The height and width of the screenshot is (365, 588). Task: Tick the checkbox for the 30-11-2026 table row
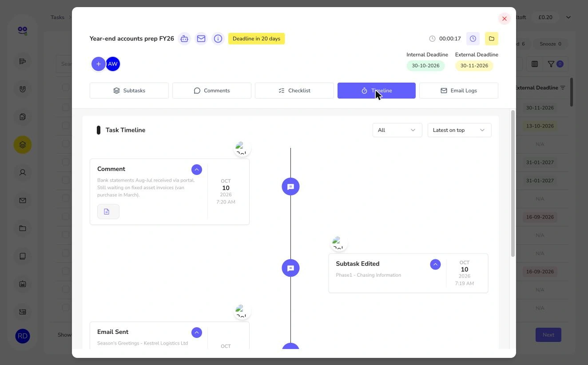66,107
